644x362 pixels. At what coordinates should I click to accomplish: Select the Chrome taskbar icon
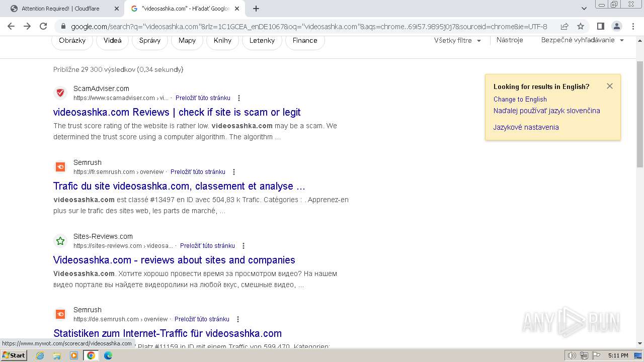click(x=91, y=355)
